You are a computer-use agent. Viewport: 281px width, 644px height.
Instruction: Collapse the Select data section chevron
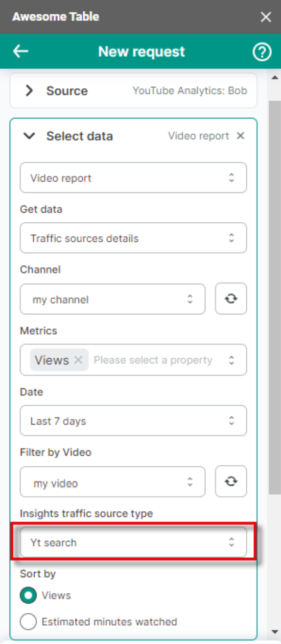click(30, 136)
